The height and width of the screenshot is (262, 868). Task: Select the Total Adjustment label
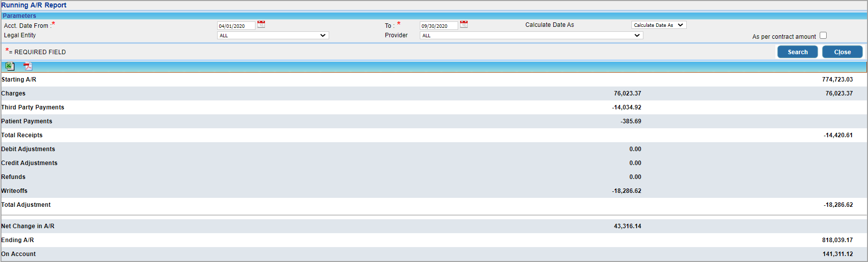26,205
